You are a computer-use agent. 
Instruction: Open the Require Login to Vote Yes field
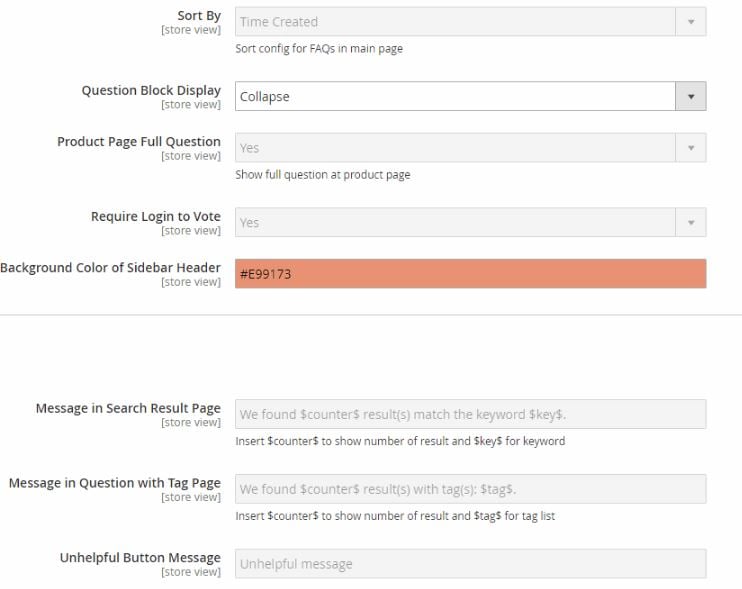(470, 222)
